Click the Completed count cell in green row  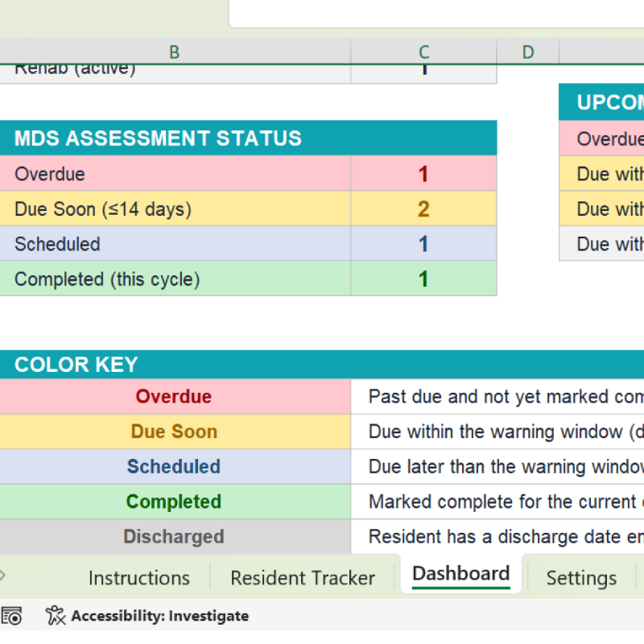click(423, 279)
